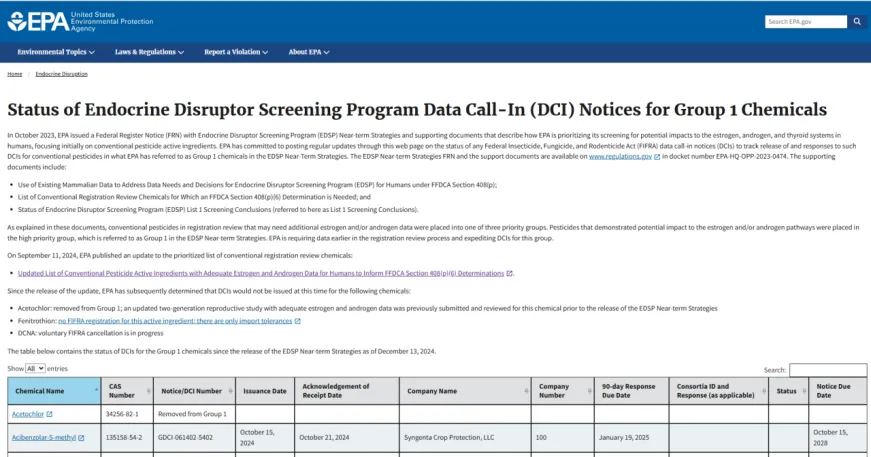Open the Show entries count dropdown
The width and height of the screenshot is (871, 457).
click(x=35, y=369)
